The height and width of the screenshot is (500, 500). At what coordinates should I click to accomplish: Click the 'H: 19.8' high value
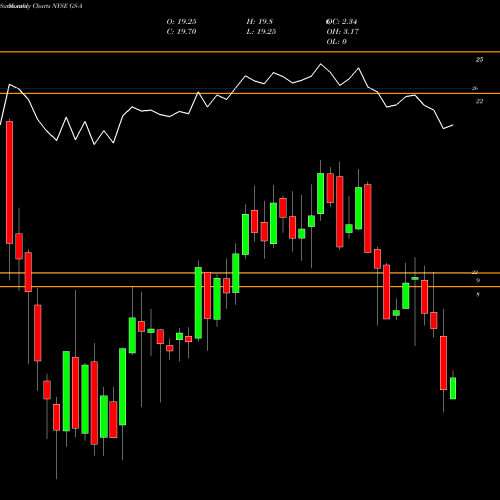260,22
